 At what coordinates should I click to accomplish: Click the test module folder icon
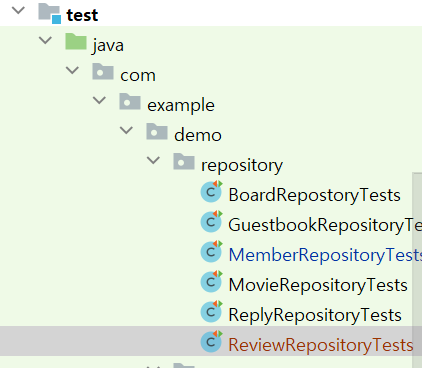click(x=50, y=14)
